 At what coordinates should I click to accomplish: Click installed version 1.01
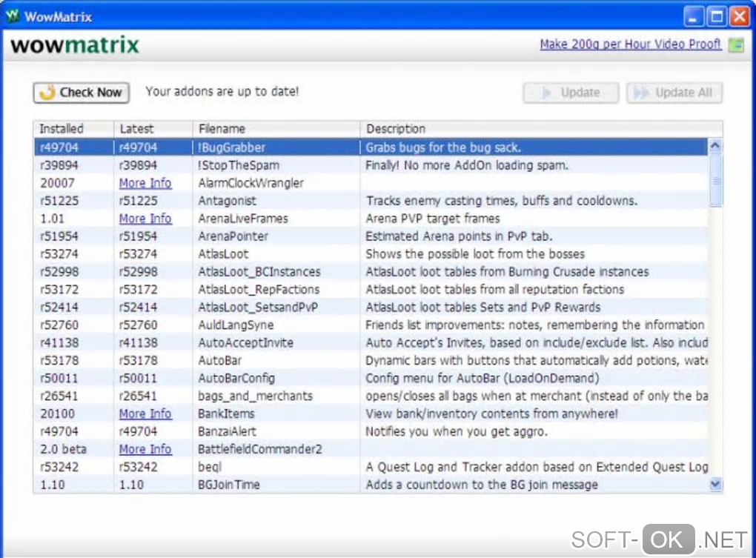pyautogui.click(x=52, y=219)
